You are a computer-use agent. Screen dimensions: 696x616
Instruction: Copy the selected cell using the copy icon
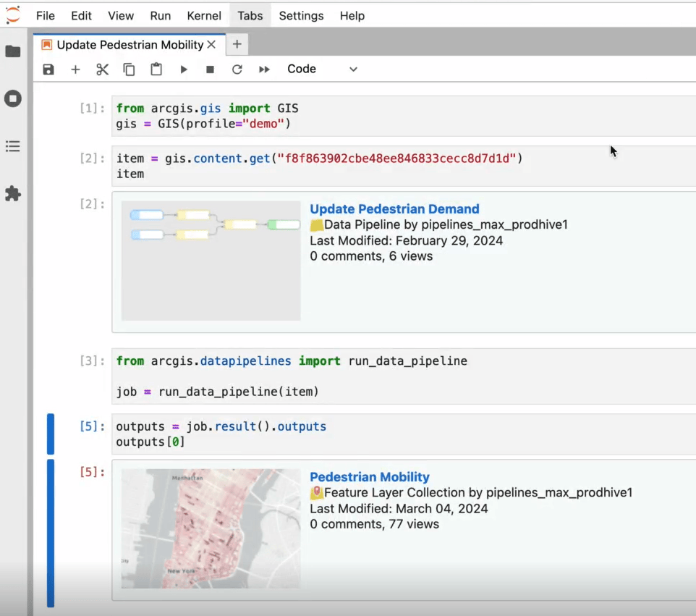pos(129,69)
